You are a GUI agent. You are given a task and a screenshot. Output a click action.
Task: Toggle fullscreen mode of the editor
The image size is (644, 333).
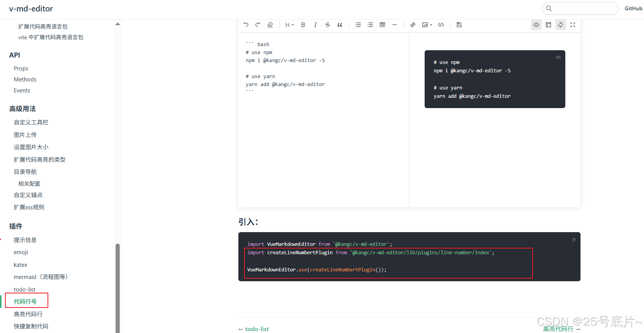(573, 25)
